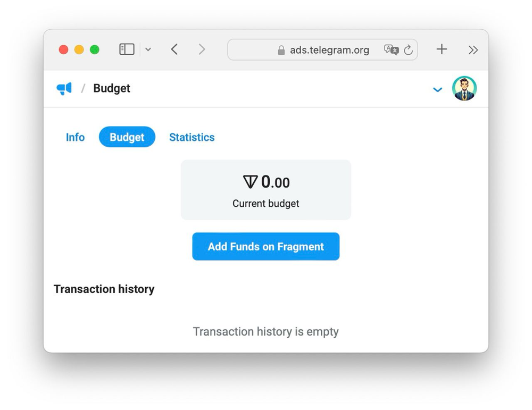Click the Safari sidebar icon
Image resolution: width=532 pixels, height=410 pixels.
pos(127,49)
